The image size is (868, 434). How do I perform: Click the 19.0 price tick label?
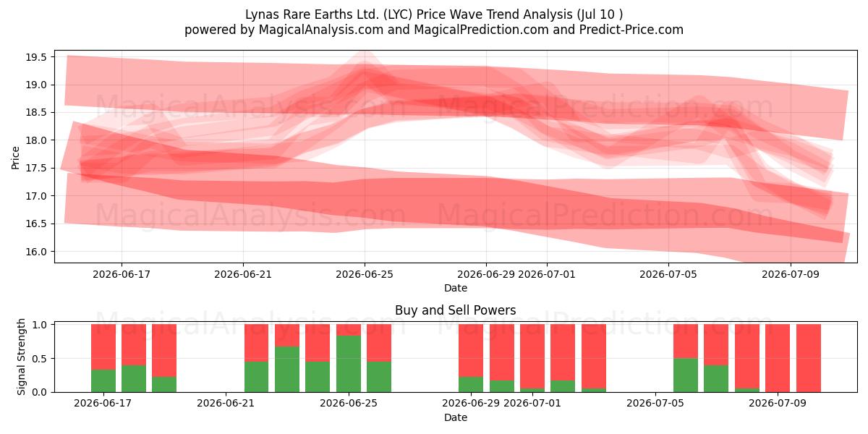(x=38, y=85)
